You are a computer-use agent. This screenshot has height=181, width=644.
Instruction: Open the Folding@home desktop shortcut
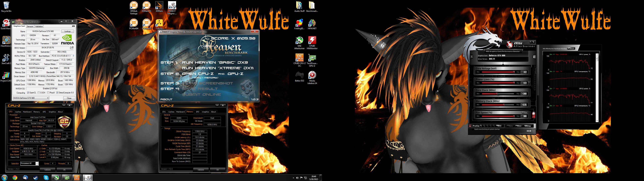click(299, 24)
